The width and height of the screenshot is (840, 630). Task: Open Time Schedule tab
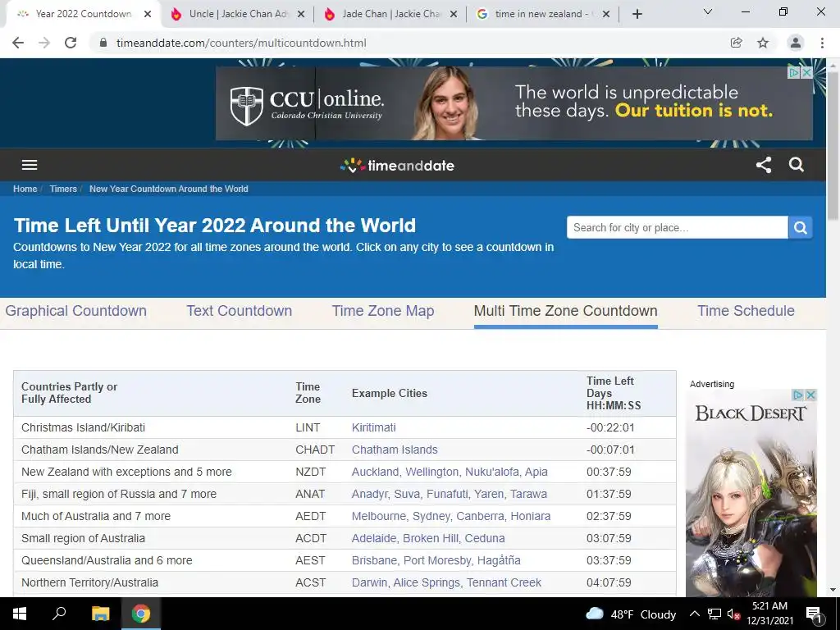tap(746, 311)
